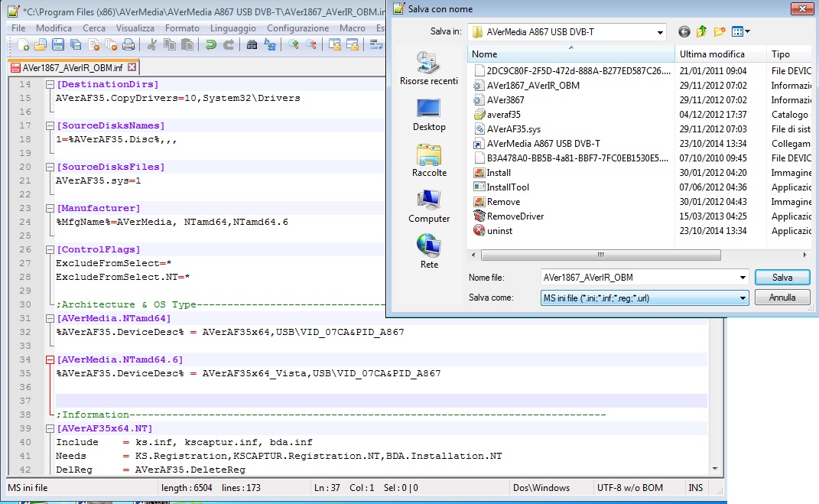Open the 'Salva come' file type dropdown

743,298
